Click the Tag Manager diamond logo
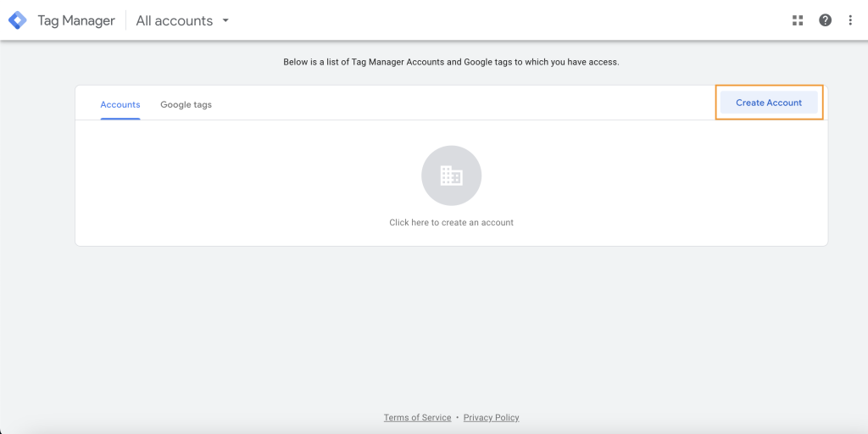This screenshot has height=434, width=868. 18,20
